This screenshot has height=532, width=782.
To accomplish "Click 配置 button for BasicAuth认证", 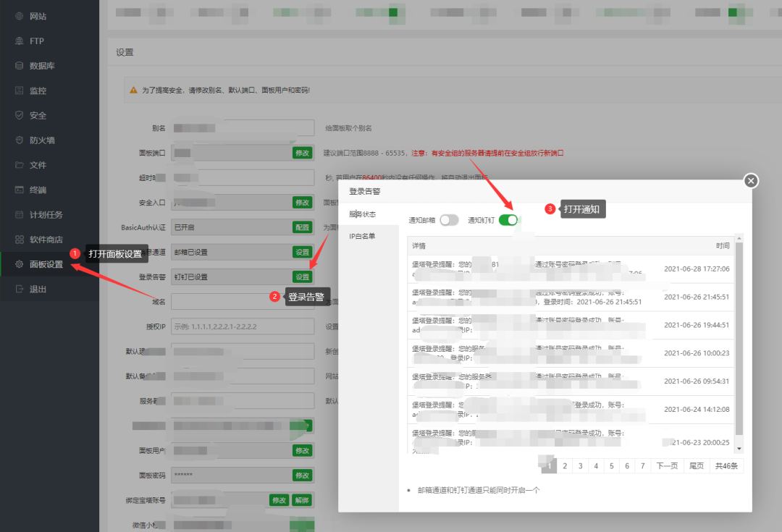I will pos(302,227).
